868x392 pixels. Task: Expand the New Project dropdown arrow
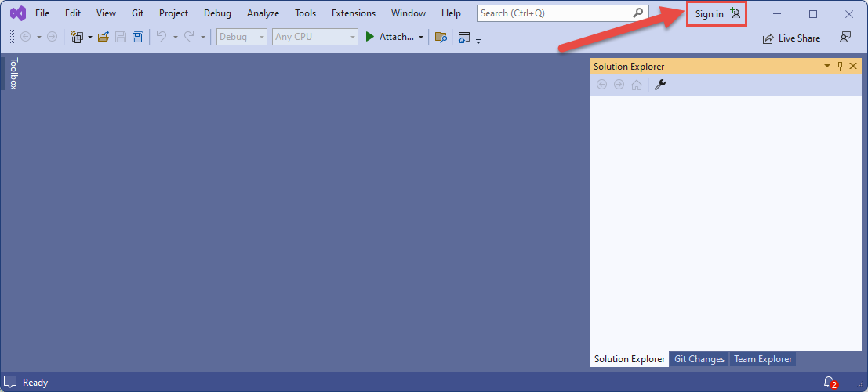coord(89,37)
